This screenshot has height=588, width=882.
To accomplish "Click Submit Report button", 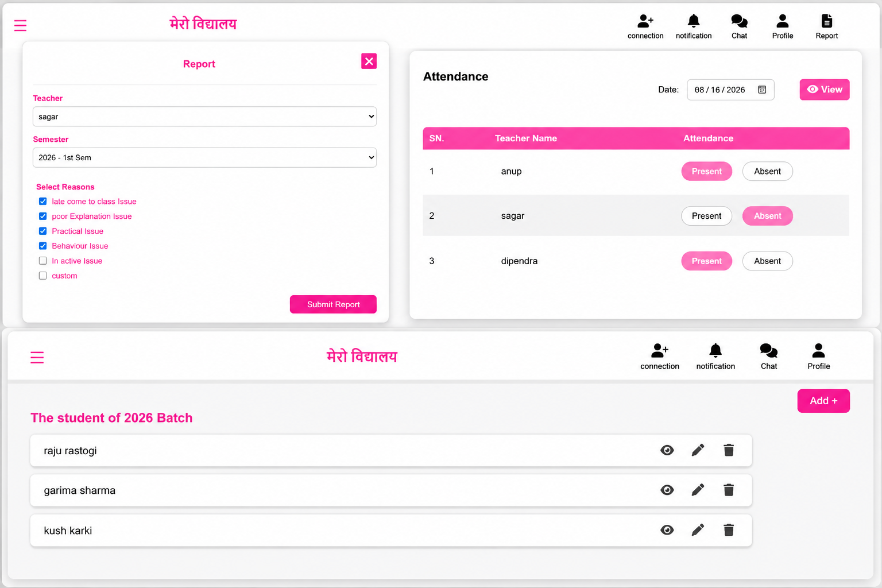I will click(x=333, y=304).
